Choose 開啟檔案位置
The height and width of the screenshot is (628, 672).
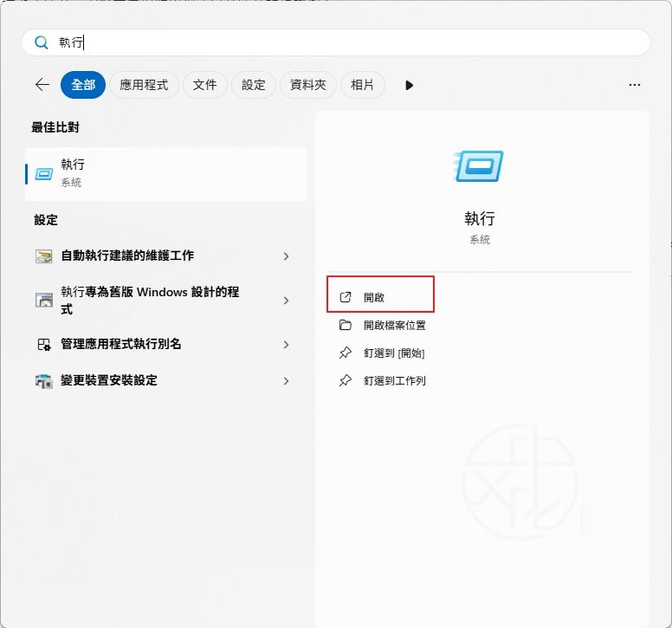click(394, 326)
